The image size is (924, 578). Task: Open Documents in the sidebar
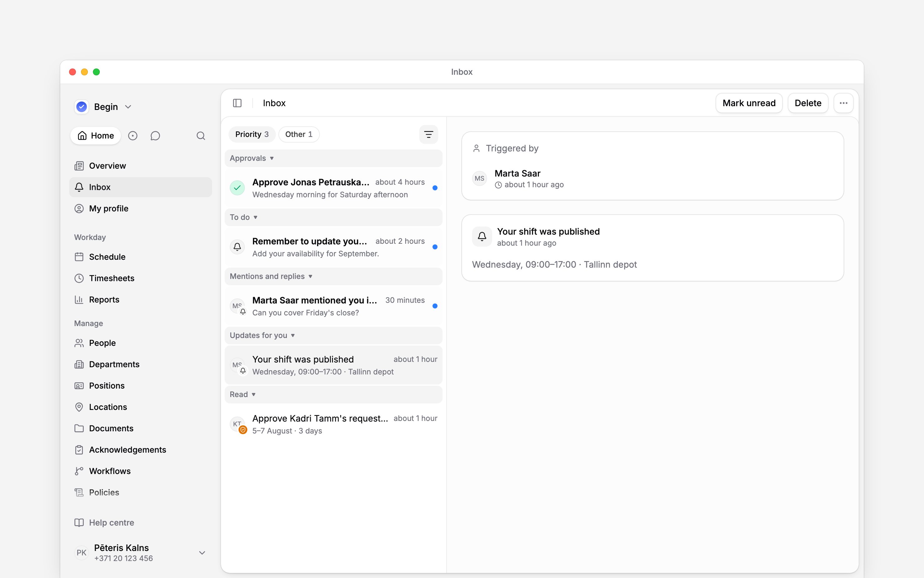tap(141, 428)
